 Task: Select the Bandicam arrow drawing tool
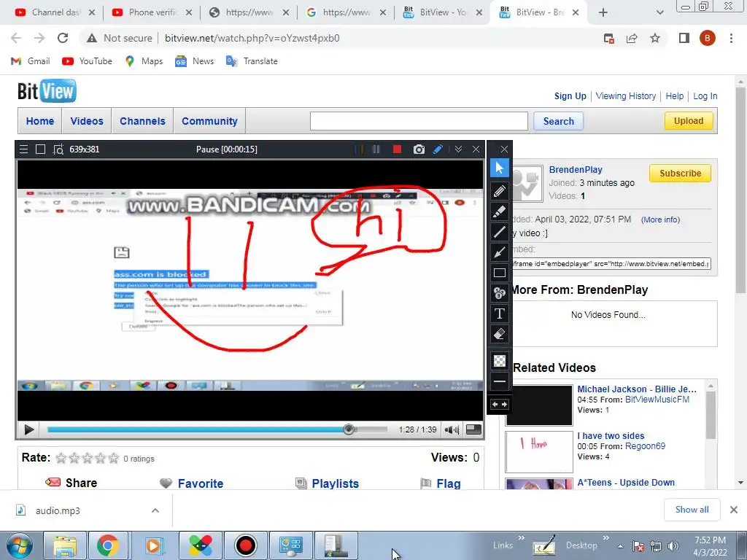pos(499,252)
